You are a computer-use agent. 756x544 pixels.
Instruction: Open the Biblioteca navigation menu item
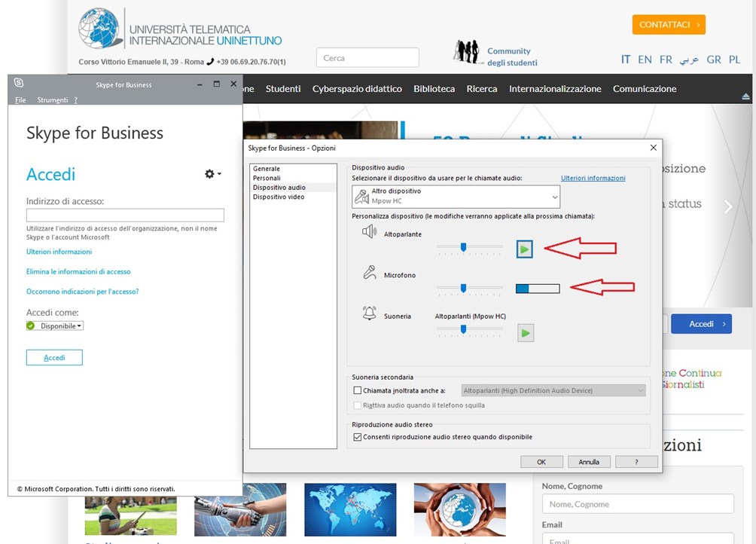click(x=434, y=89)
